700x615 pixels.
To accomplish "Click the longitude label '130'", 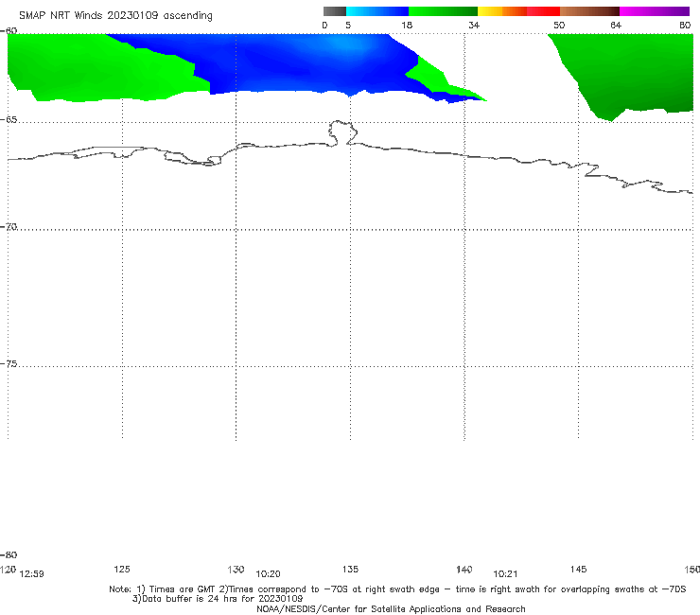I will (236, 570).
